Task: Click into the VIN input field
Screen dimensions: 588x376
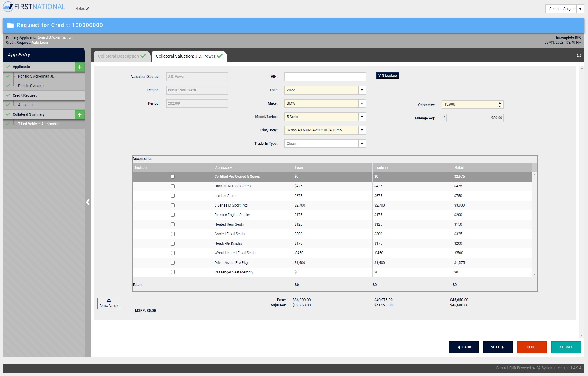Action: (325, 77)
